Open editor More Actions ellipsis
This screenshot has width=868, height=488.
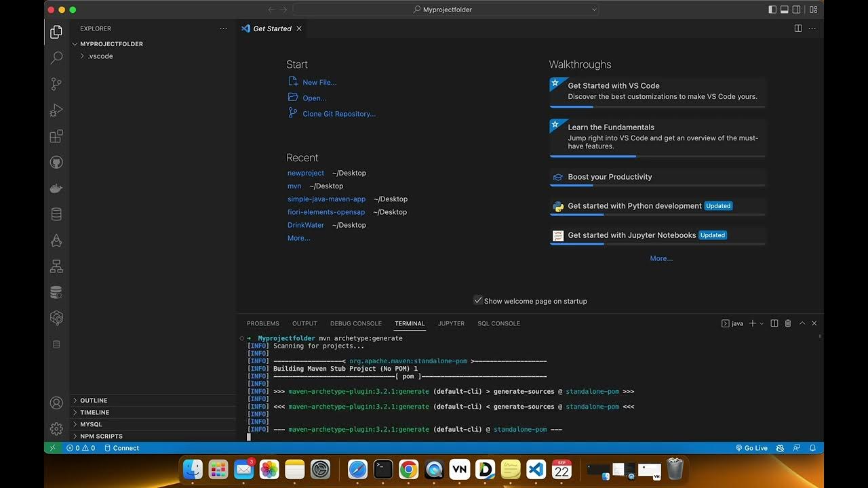point(812,28)
